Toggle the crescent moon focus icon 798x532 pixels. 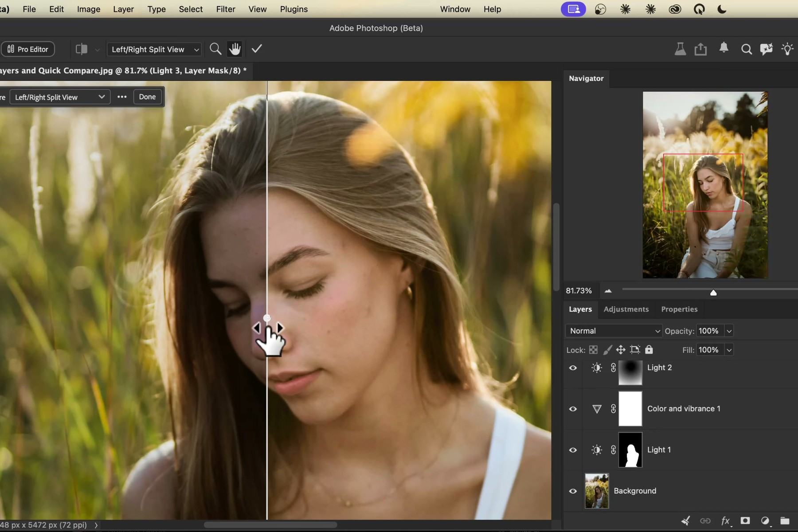click(x=722, y=9)
